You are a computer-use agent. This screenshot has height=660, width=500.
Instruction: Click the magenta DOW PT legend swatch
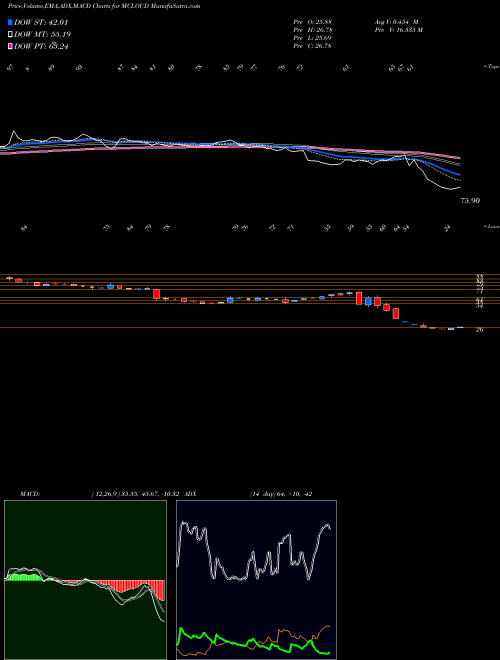point(11,46)
